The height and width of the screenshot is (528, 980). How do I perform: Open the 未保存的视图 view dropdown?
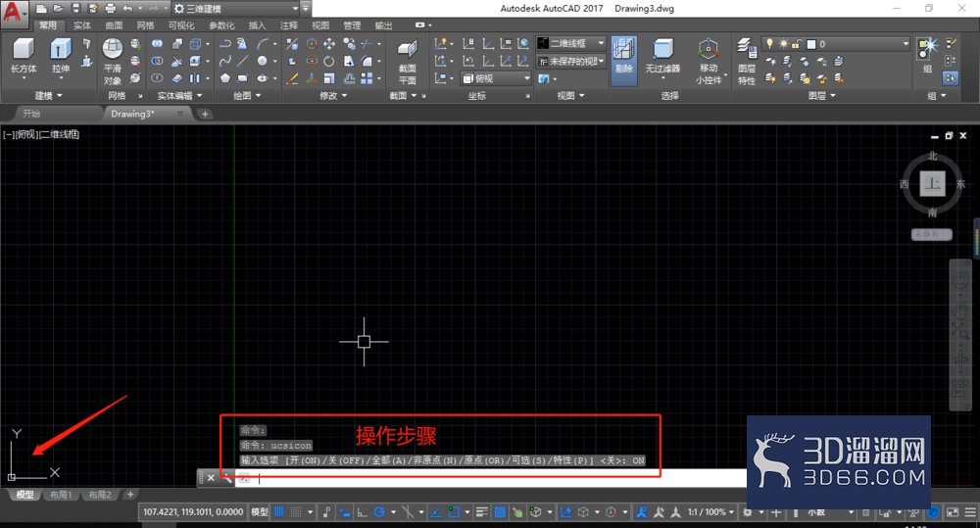tap(571, 62)
